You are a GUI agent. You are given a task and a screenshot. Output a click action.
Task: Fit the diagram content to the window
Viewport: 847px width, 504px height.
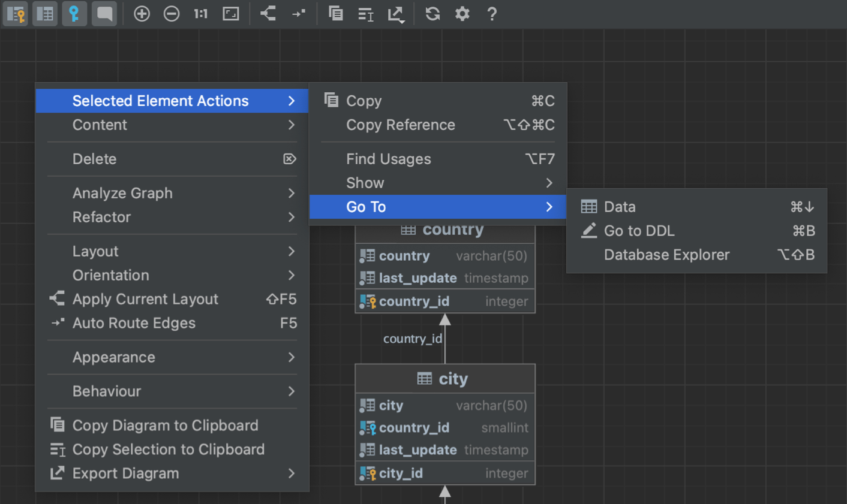pyautogui.click(x=230, y=13)
